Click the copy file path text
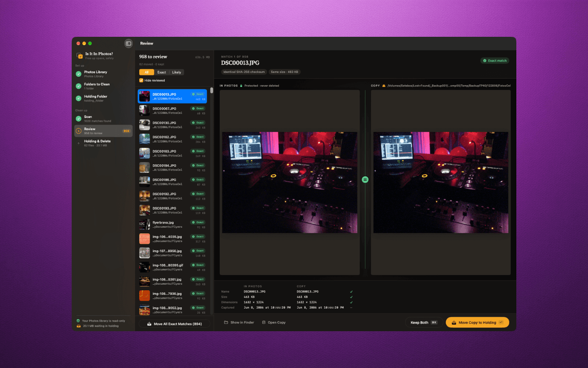The height and width of the screenshot is (368, 588). point(449,86)
